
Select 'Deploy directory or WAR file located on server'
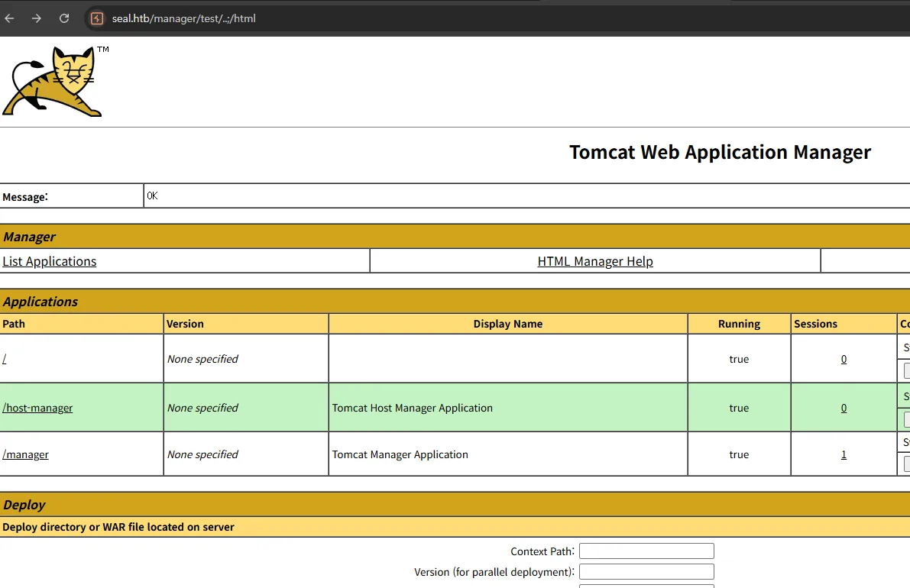click(x=118, y=527)
